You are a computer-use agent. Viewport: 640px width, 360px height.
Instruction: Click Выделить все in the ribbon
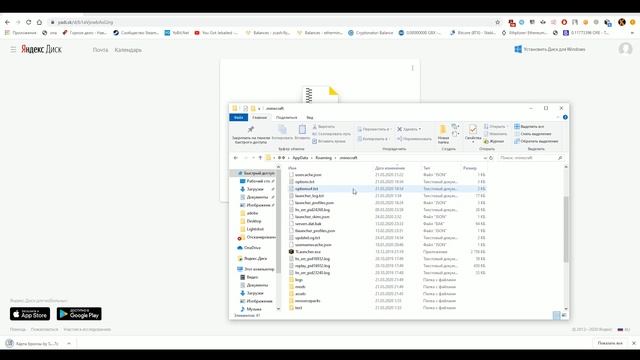529,127
